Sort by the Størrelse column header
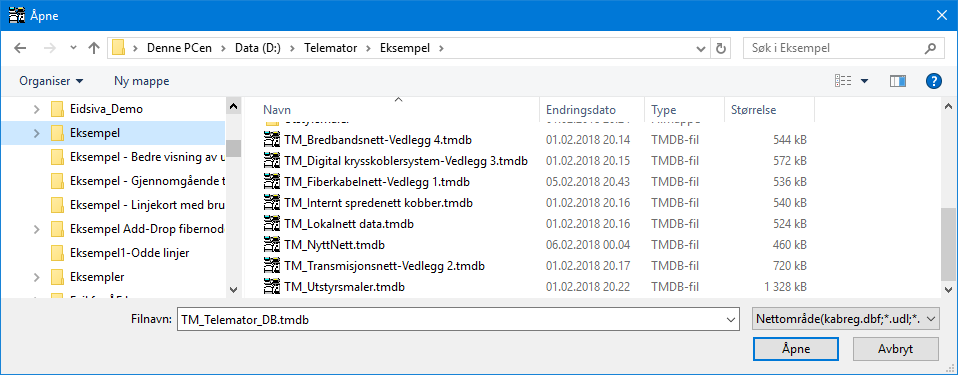The height and width of the screenshot is (375, 958). coord(769,110)
